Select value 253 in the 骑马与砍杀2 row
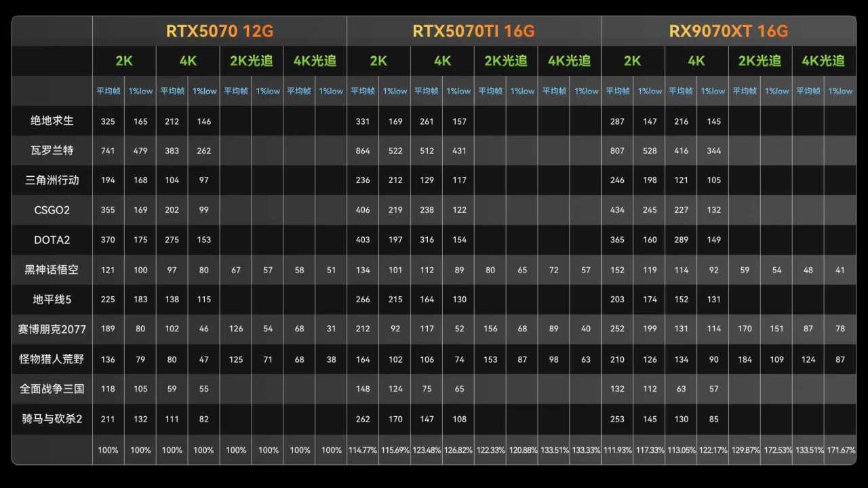Viewport: 868px width, 488px height. (x=617, y=419)
